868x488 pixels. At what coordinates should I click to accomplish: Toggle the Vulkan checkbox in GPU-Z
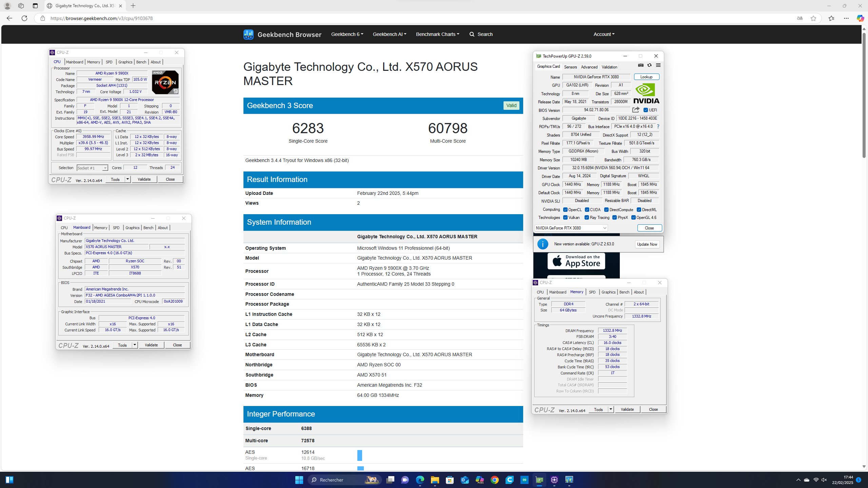(x=565, y=218)
